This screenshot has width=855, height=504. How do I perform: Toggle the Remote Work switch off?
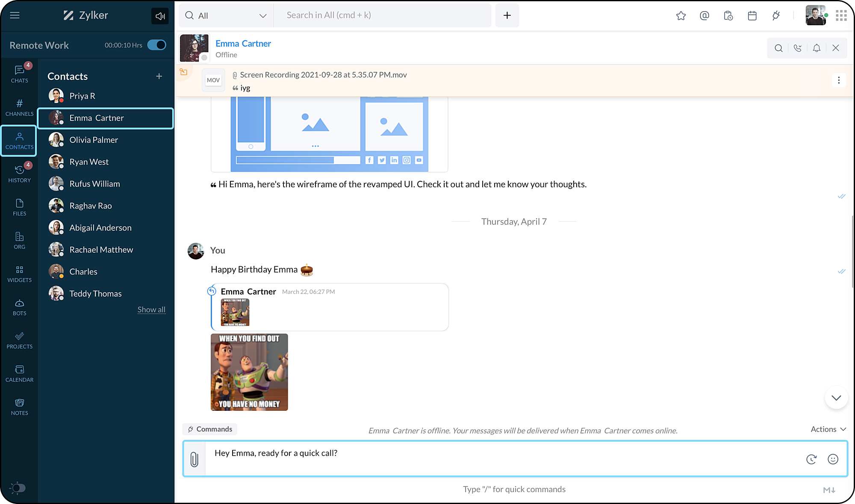[x=157, y=45]
